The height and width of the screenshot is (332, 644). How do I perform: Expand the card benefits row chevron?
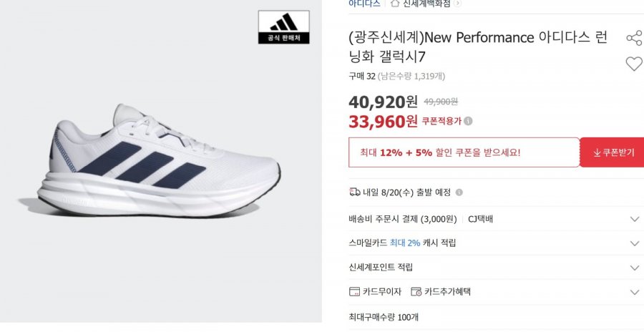pos(635,292)
